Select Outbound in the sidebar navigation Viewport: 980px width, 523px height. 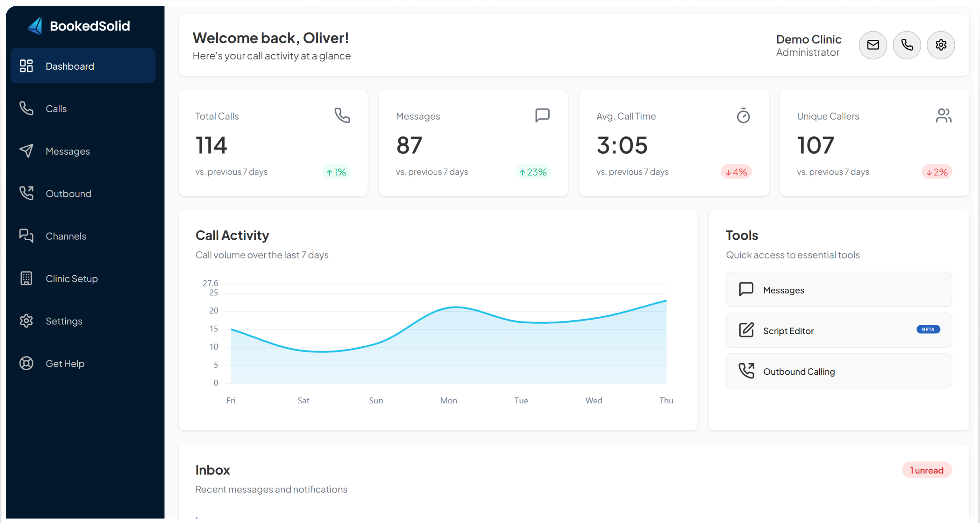[68, 194]
